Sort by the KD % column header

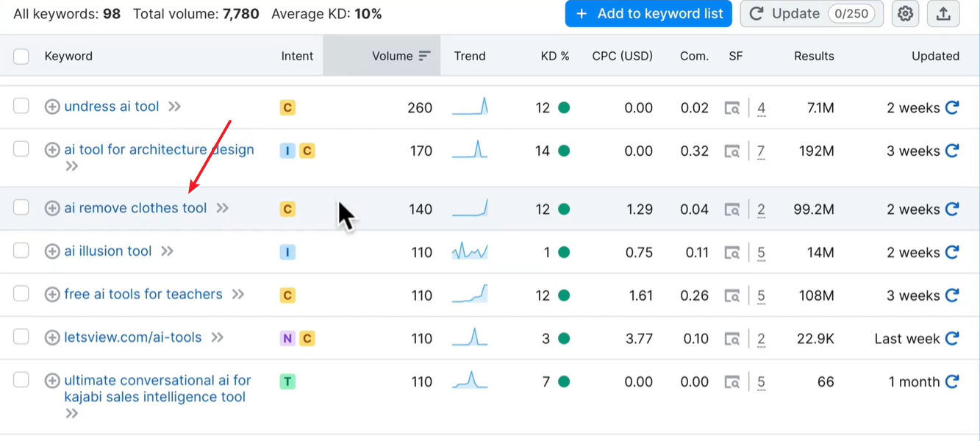[x=555, y=56]
